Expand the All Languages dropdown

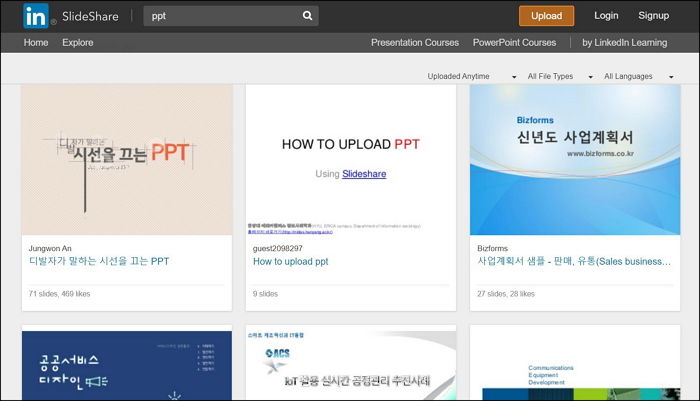tap(638, 76)
